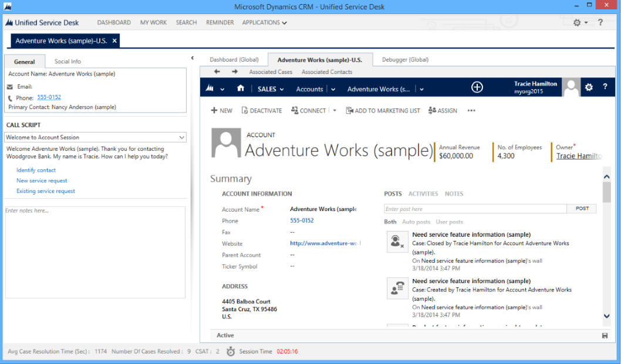The width and height of the screenshot is (621, 364).
Task: Select the Deactivate command icon
Action: coord(245,110)
